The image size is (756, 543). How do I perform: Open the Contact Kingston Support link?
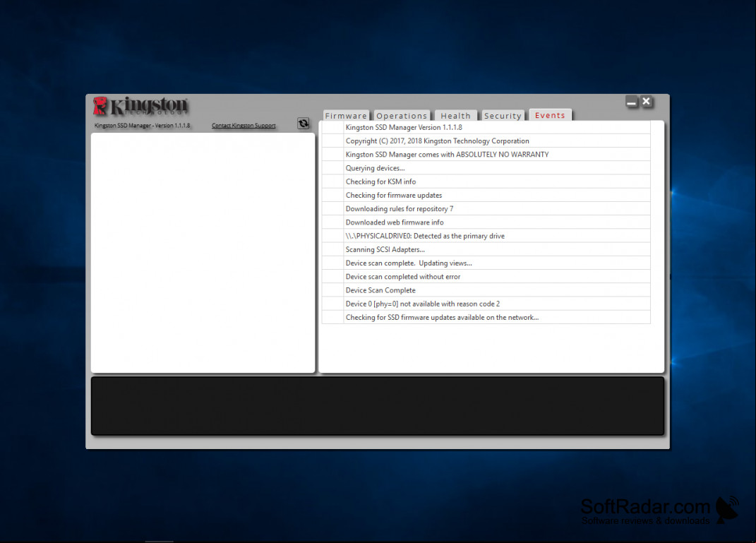coord(244,126)
